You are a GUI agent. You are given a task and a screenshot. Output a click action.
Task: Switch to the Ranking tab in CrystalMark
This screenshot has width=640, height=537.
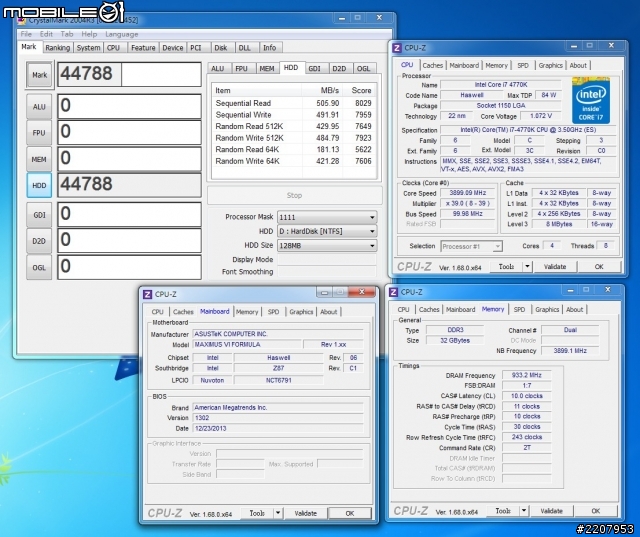tap(58, 48)
